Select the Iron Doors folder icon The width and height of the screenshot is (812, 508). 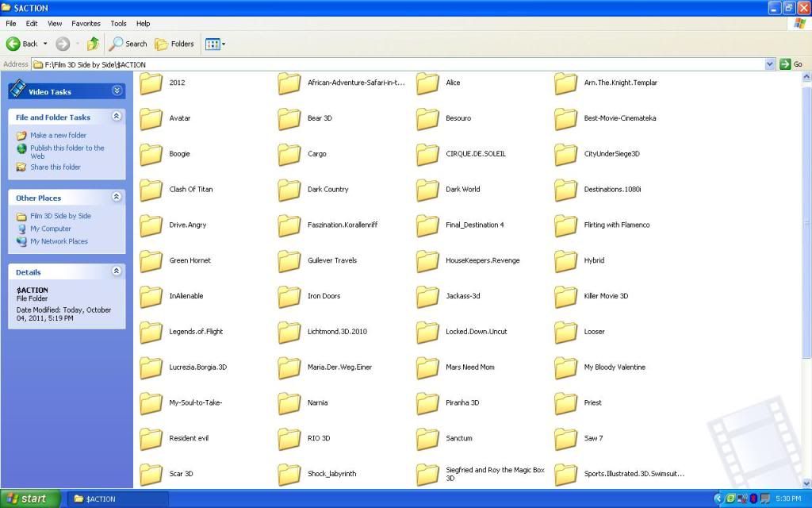click(x=289, y=297)
